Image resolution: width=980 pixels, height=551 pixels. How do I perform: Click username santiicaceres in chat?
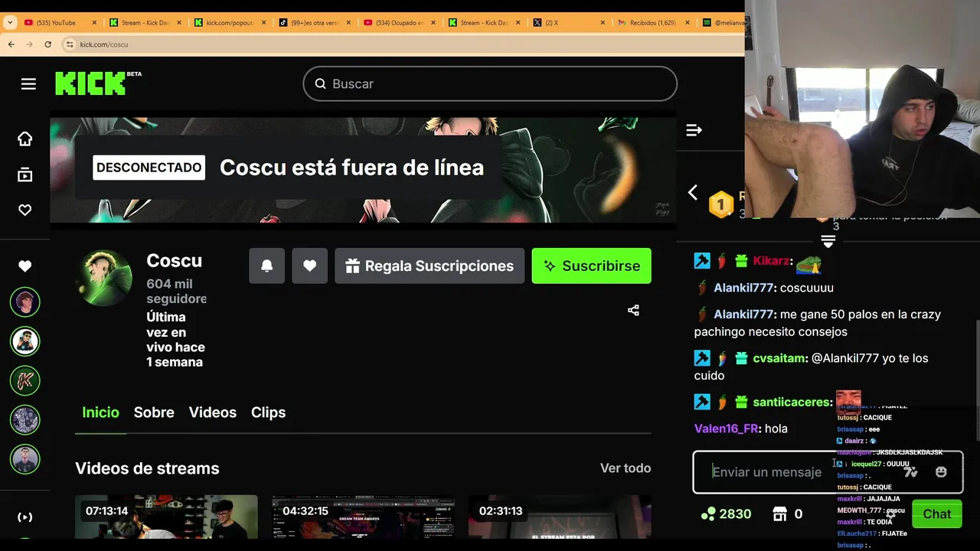(x=792, y=402)
